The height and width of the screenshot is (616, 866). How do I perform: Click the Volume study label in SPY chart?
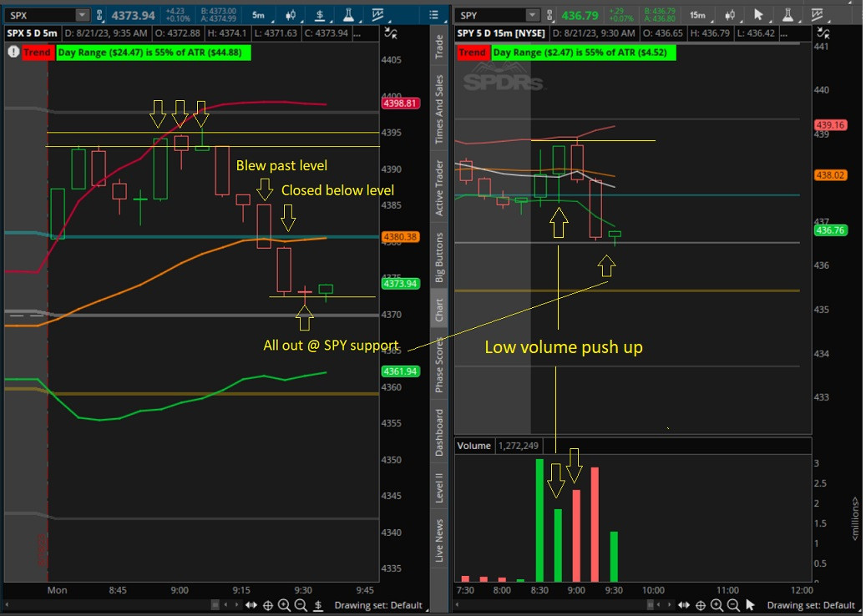474,446
